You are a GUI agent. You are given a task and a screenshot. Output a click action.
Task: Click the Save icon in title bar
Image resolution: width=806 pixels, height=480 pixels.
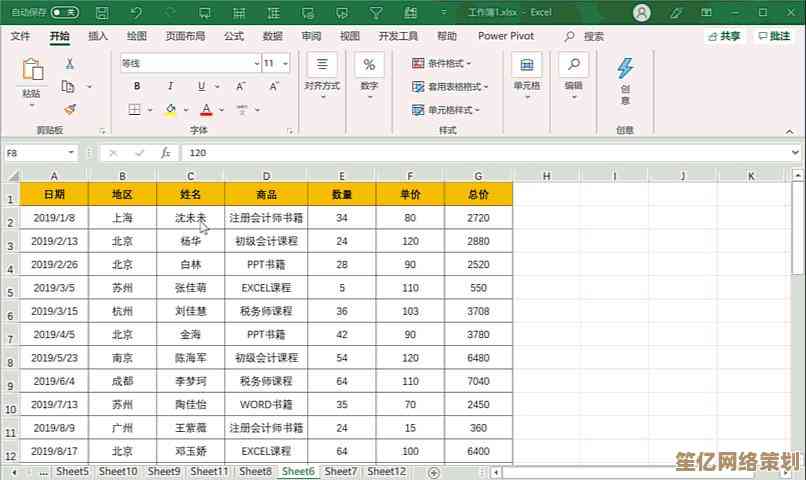pyautogui.click(x=103, y=13)
